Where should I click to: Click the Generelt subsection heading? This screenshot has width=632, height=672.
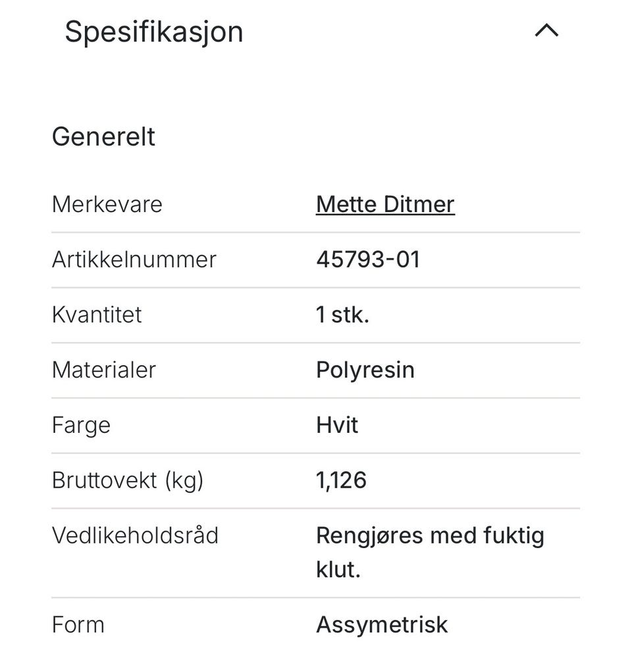(x=103, y=137)
